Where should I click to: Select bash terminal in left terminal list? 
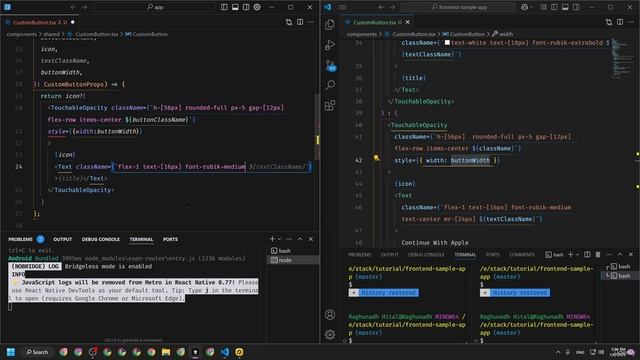(293, 251)
